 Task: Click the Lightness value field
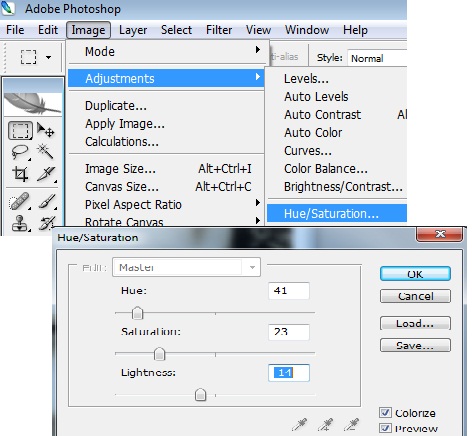point(289,373)
